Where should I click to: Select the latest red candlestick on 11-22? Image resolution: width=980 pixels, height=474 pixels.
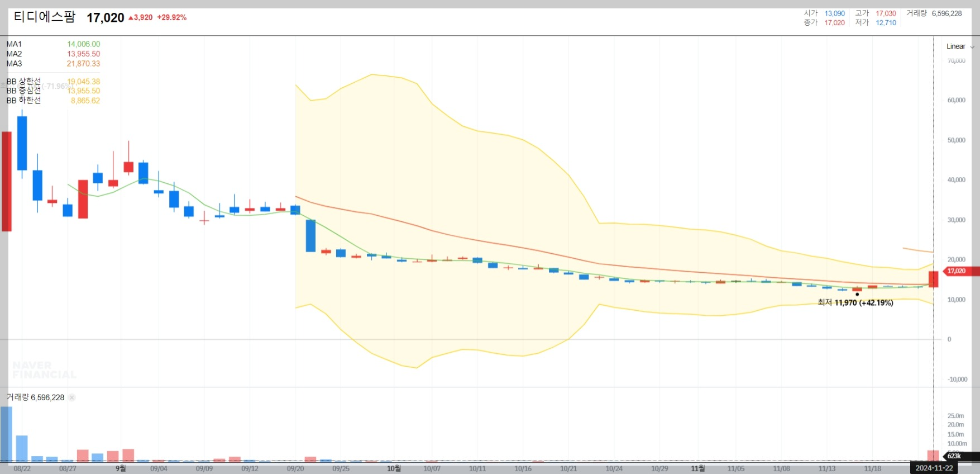pyautogui.click(x=933, y=279)
